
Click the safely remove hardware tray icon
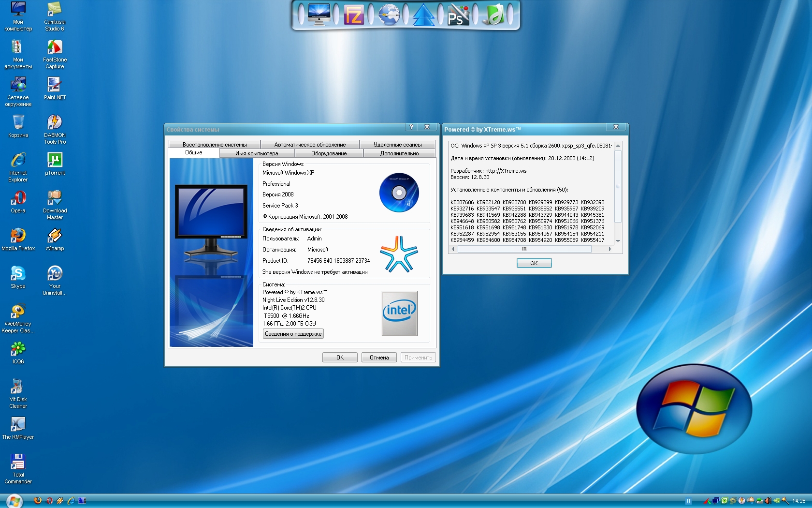tap(759, 501)
